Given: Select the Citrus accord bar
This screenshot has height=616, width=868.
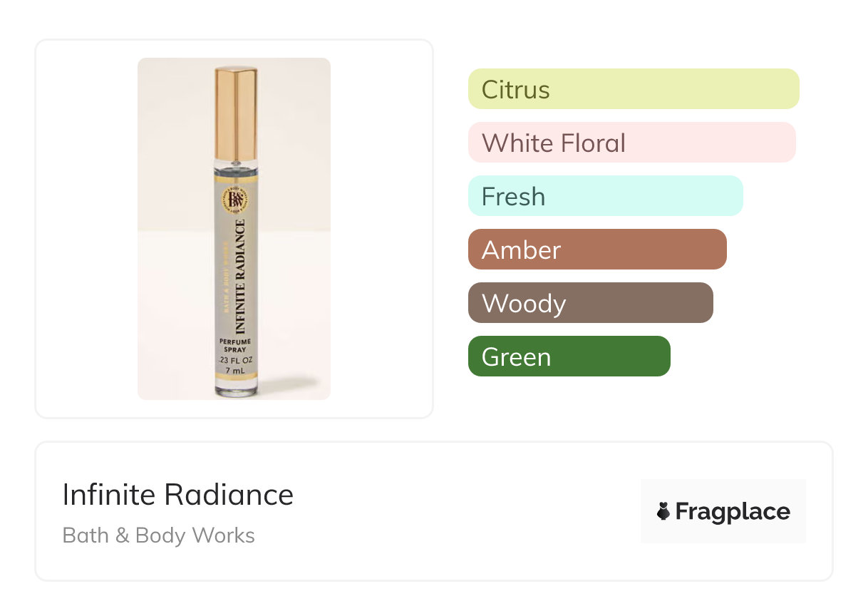Looking at the screenshot, I should (x=633, y=89).
